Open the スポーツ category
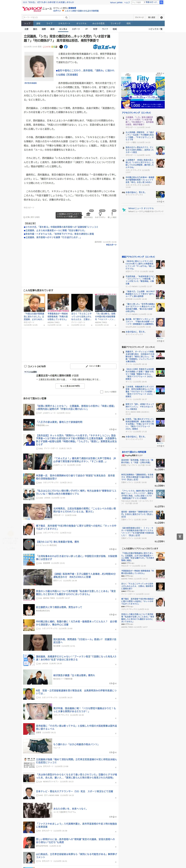The height and width of the screenshot is (868, 186). tap(76, 29)
